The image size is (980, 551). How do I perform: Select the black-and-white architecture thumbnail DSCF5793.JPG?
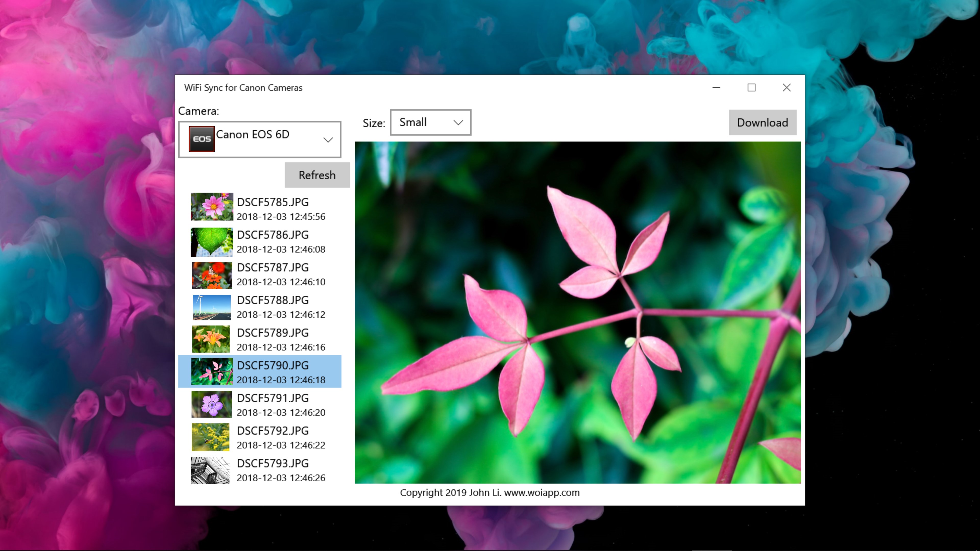pos(210,470)
